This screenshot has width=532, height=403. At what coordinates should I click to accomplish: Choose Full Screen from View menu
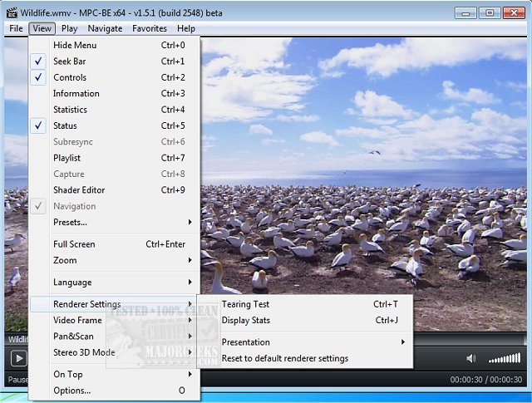(115, 244)
